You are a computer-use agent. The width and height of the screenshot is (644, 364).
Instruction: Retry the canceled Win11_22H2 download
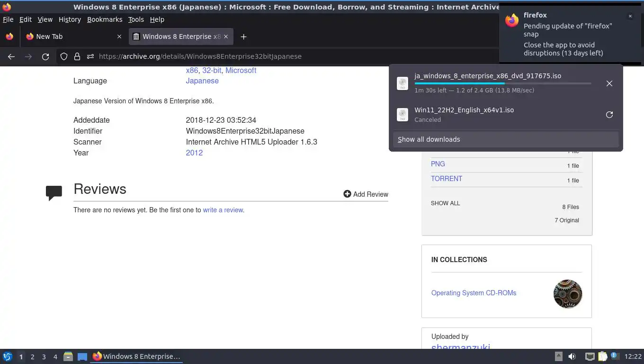(609, 115)
